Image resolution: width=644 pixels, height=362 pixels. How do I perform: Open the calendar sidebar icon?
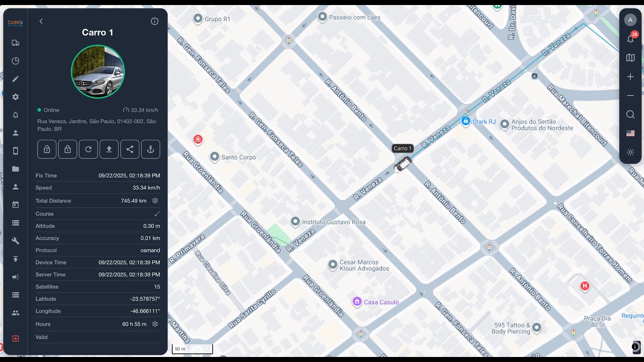point(16,205)
